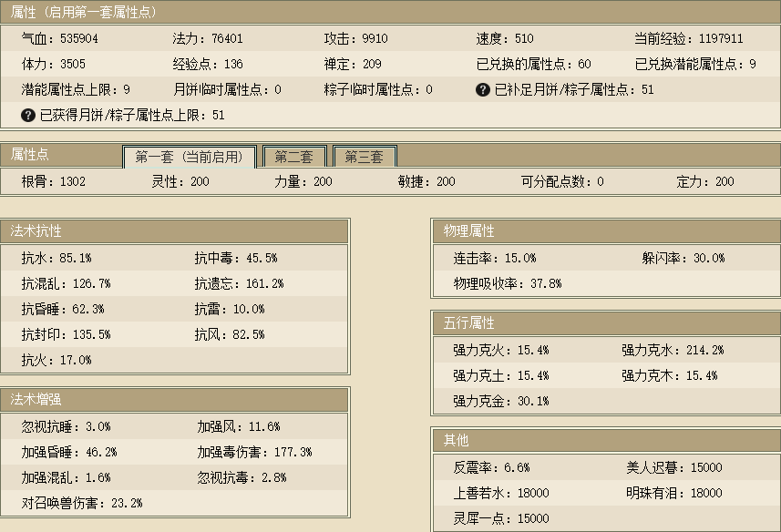
Task: Select the 第一套 (当前启用) tab
Action: click(x=190, y=157)
